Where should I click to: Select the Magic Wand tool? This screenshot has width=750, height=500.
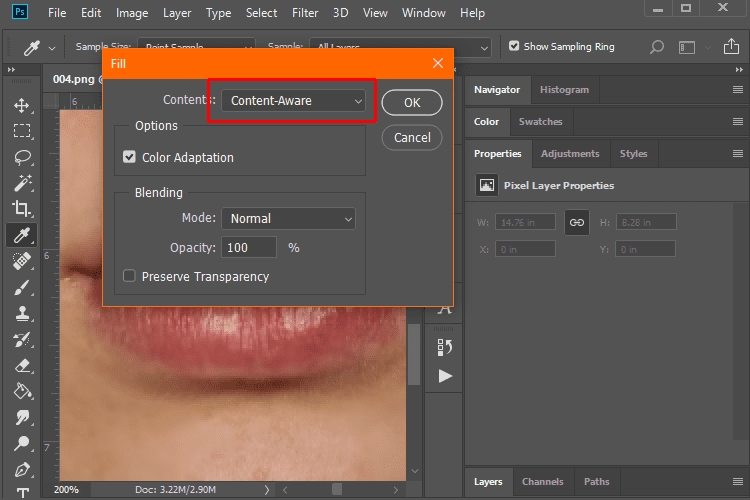coord(21,183)
